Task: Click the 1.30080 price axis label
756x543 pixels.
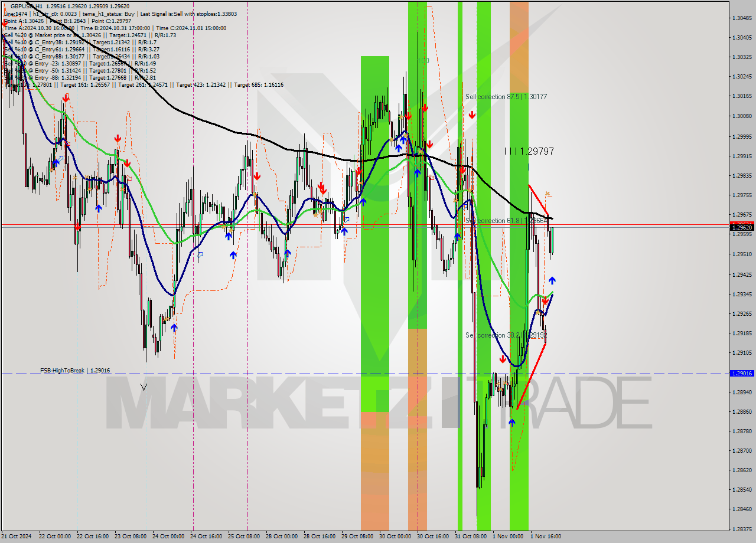Action: [x=742, y=116]
